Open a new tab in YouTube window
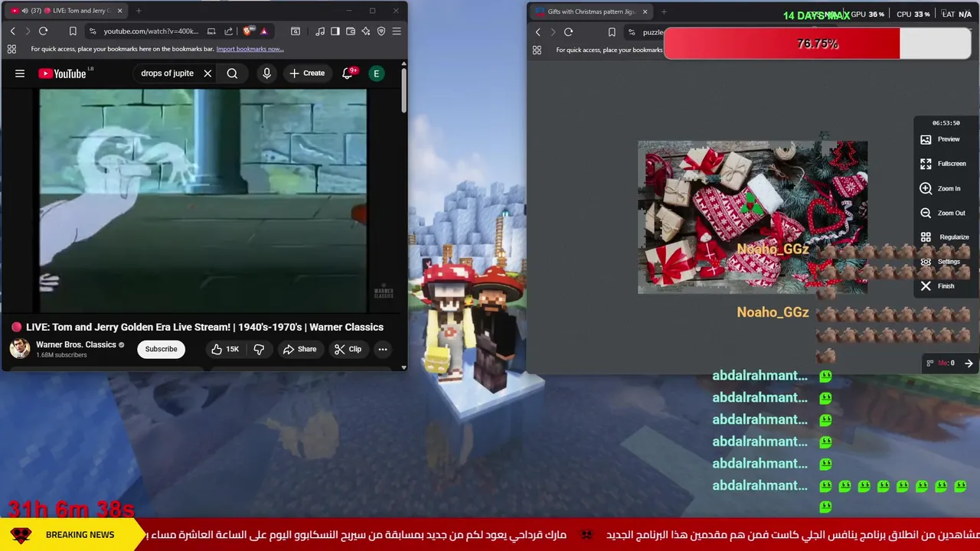The width and height of the screenshot is (980, 551). (139, 11)
